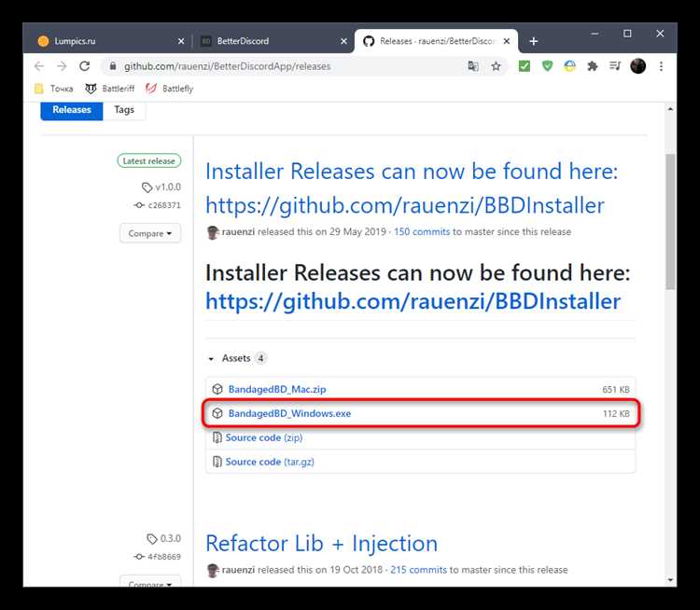Download BandagedBD_Windows.exe
The height and width of the screenshot is (610, 700).
point(289,413)
